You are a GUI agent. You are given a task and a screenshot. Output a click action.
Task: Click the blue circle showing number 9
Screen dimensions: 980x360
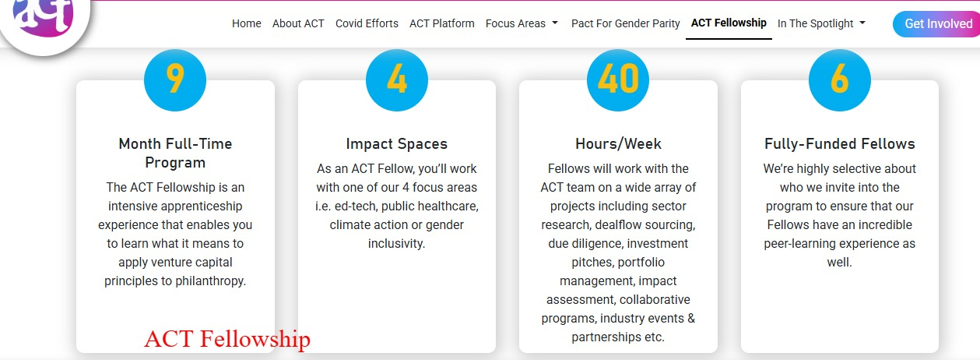click(175, 79)
